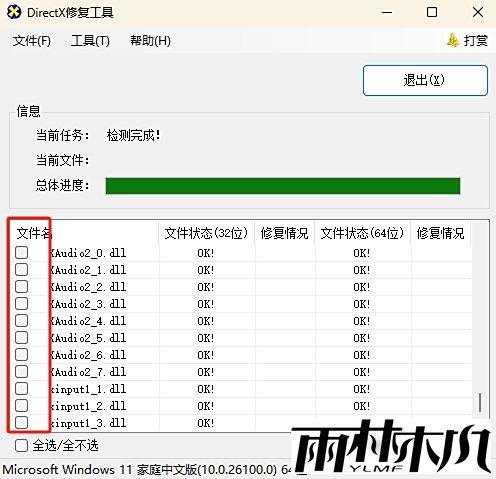Tick the checkbox for xinput1_3.dll
This screenshot has width=496, height=479.
click(21, 423)
